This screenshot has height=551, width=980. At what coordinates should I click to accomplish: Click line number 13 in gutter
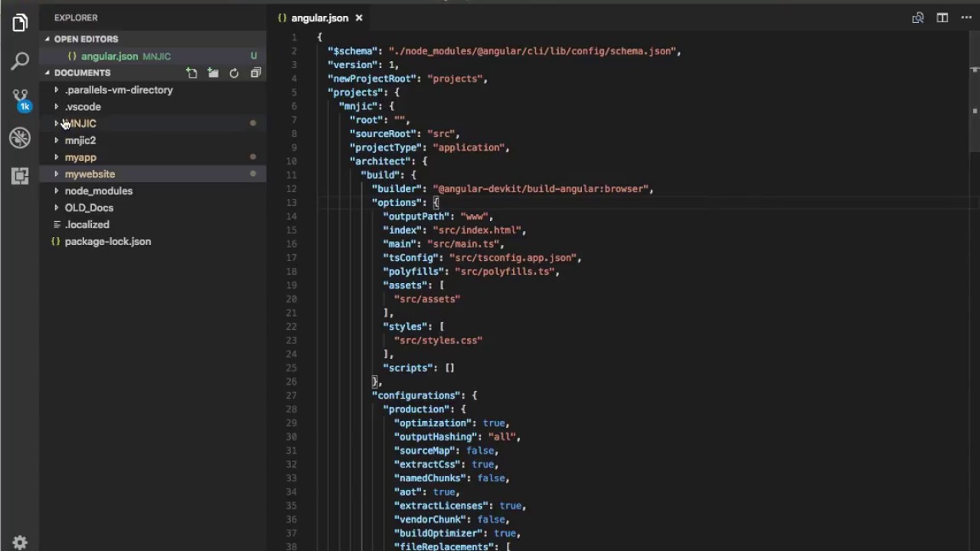291,203
